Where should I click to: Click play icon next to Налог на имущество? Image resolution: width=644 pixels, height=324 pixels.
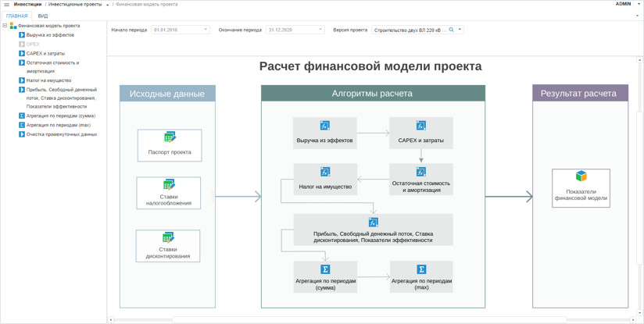coord(22,80)
